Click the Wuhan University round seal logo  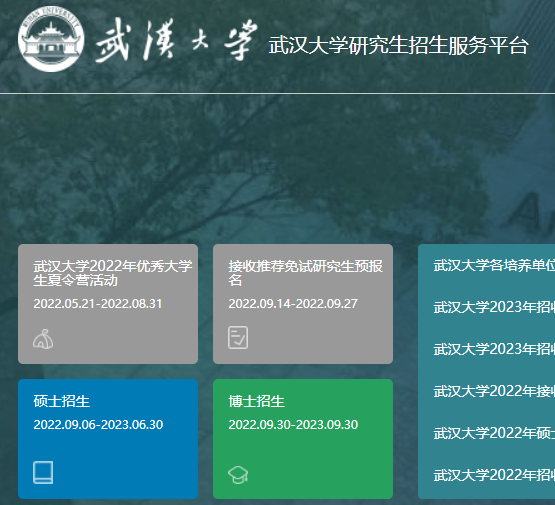(x=51, y=39)
